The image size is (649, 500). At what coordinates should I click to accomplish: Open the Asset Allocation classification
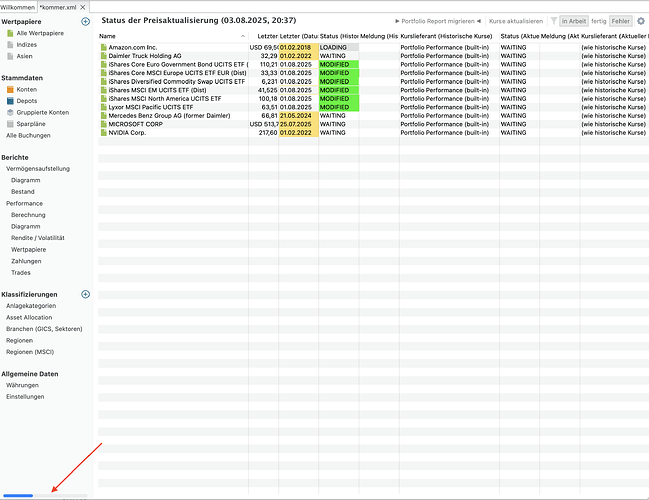click(x=31, y=317)
